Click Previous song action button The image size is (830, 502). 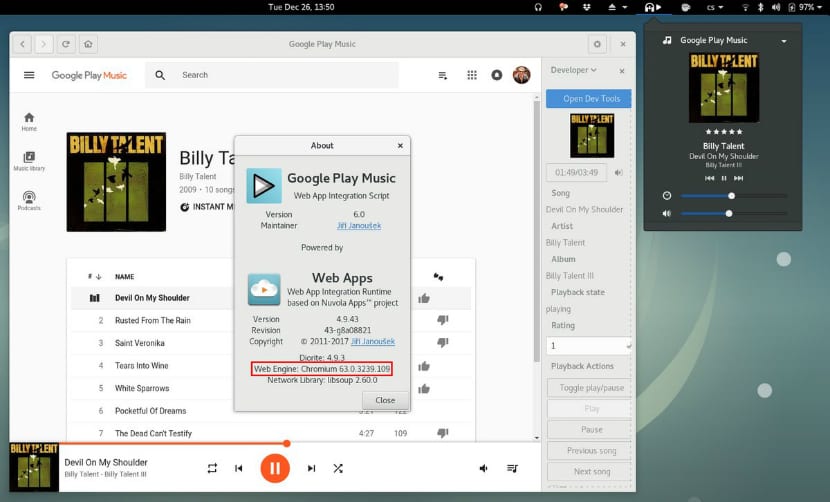coord(589,451)
